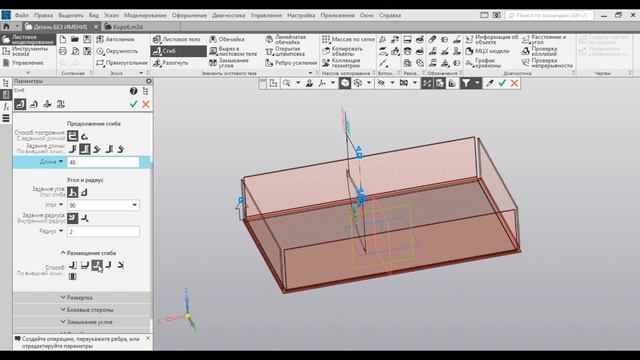Open the Длина label dropdown arrow
The image size is (640, 360).
(x=61, y=162)
